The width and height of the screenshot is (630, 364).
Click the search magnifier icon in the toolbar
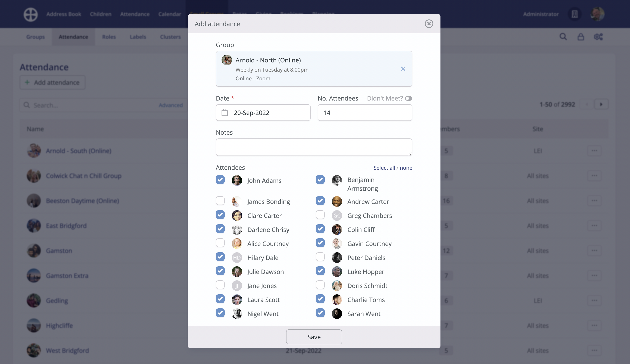563,37
